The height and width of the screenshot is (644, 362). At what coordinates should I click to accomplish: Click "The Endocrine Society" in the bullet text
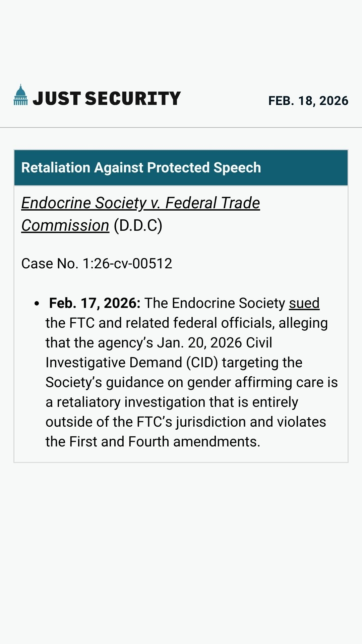[x=215, y=303]
